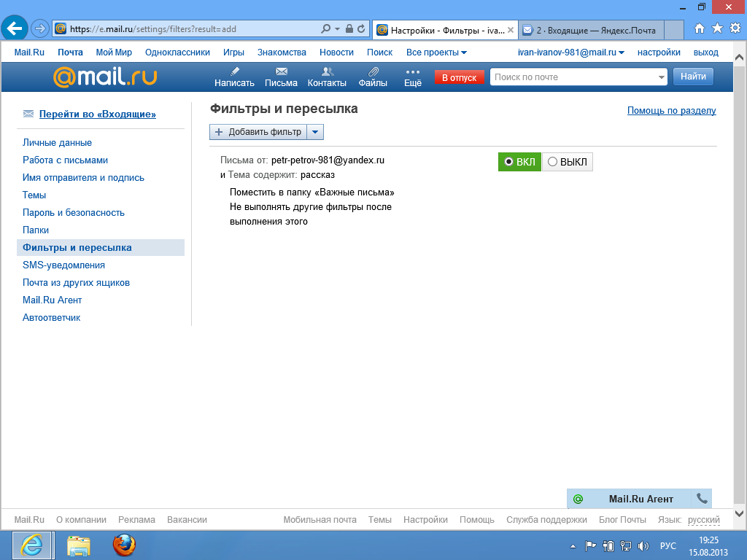Click the taskbar clock showing 19:25
This screenshot has height=560, width=747.
point(708,545)
